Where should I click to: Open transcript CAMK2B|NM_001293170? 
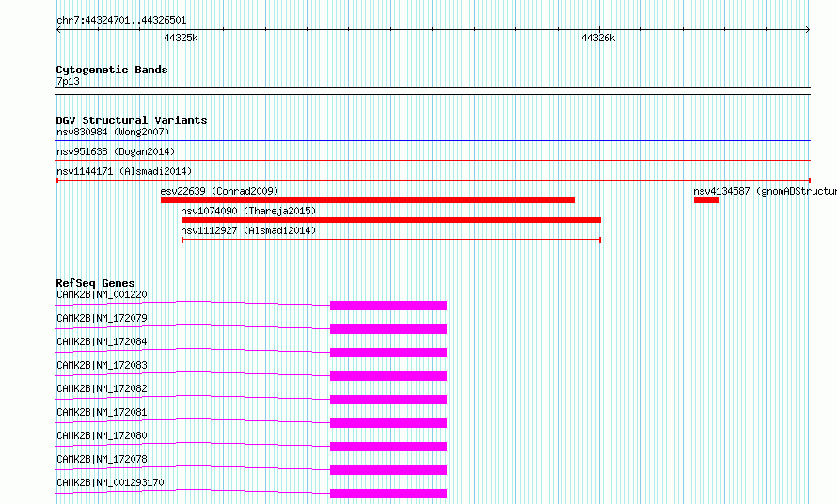(110, 482)
